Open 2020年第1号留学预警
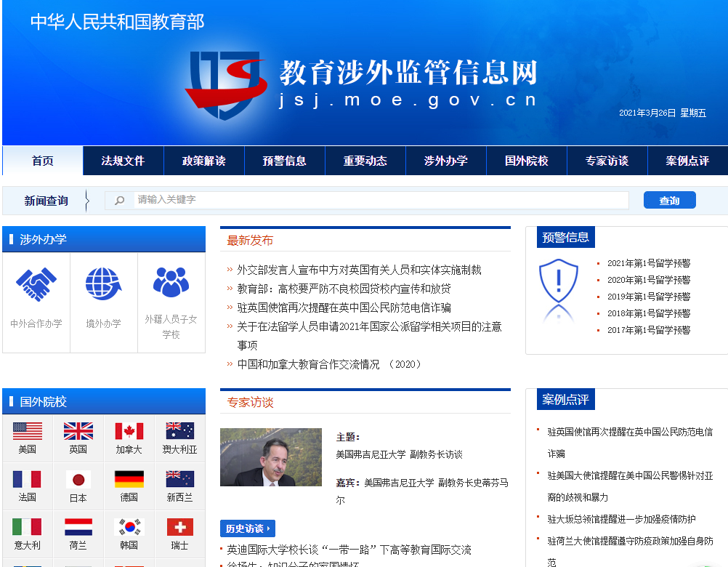Image resolution: width=728 pixels, height=567 pixels. tap(649, 280)
